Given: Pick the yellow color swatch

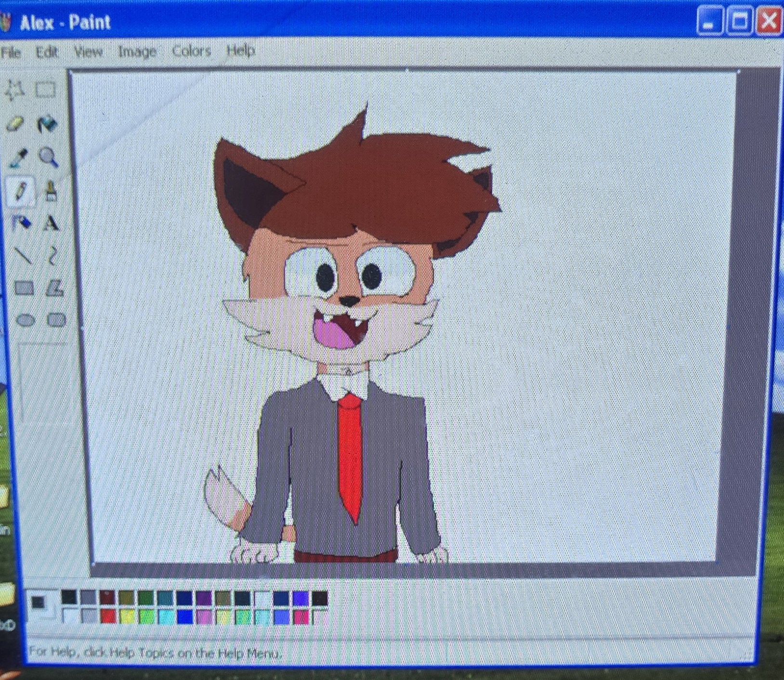Looking at the screenshot, I should point(128,616).
